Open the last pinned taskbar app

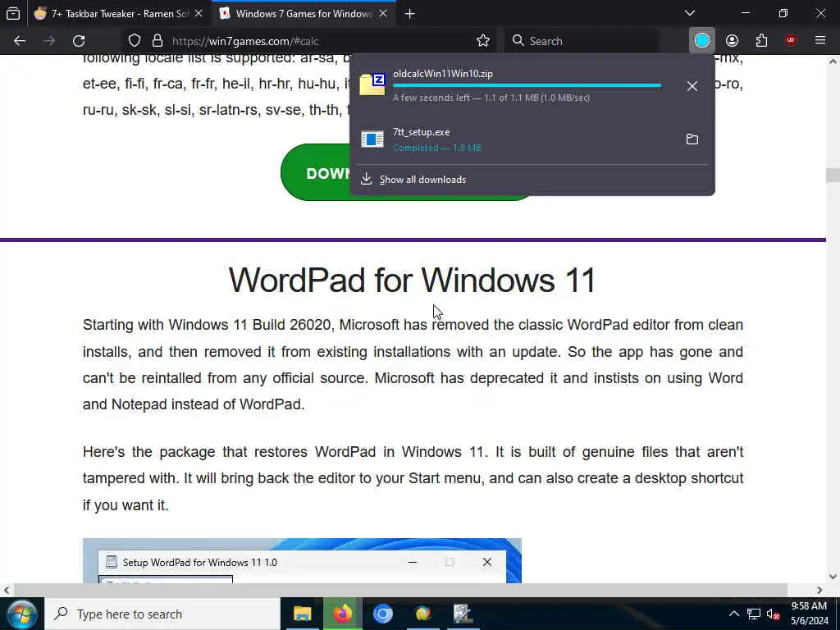(x=463, y=614)
